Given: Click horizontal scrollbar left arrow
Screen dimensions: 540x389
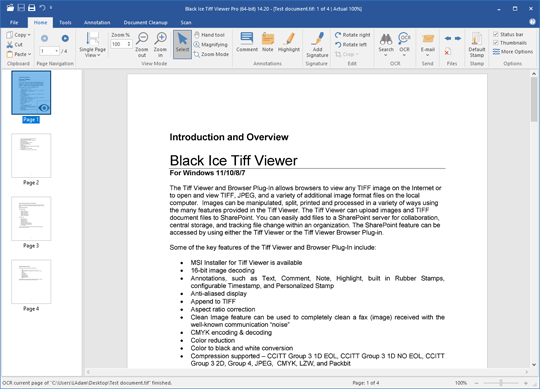Looking at the screenshot, I should click(x=88, y=372).
